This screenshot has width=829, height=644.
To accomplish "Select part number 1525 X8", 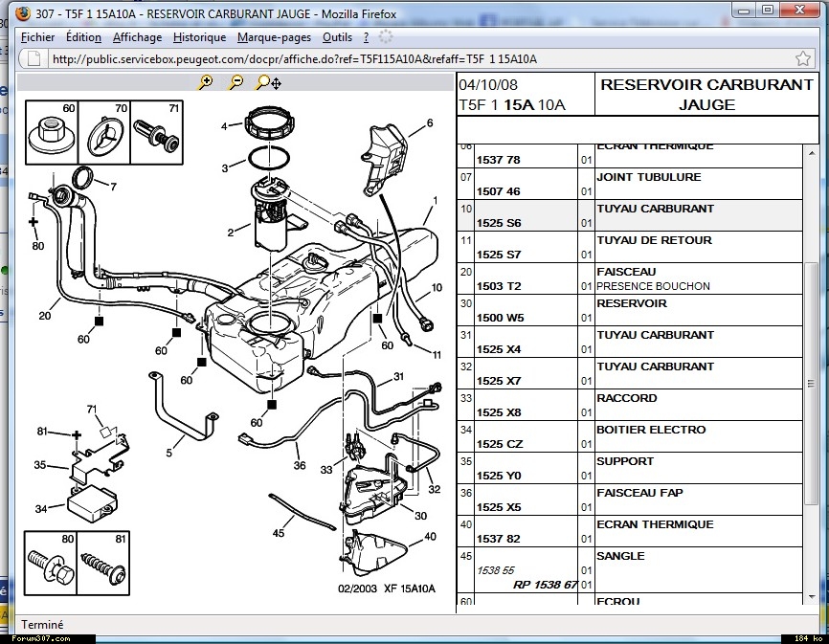I will [x=499, y=412].
